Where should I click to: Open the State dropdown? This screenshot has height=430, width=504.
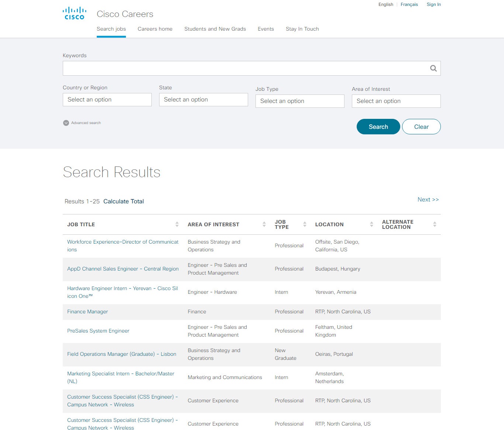[203, 100]
